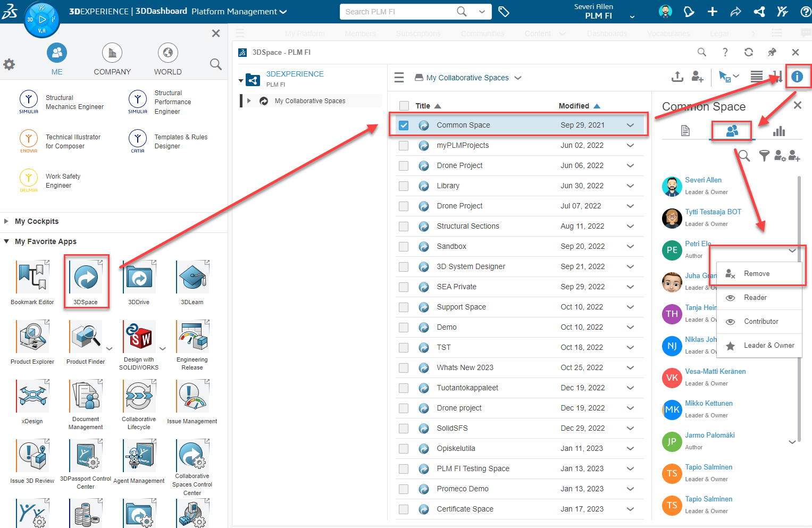Check the Sandbox row checkbox
812x528 pixels.
pyautogui.click(x=404, y=247)
